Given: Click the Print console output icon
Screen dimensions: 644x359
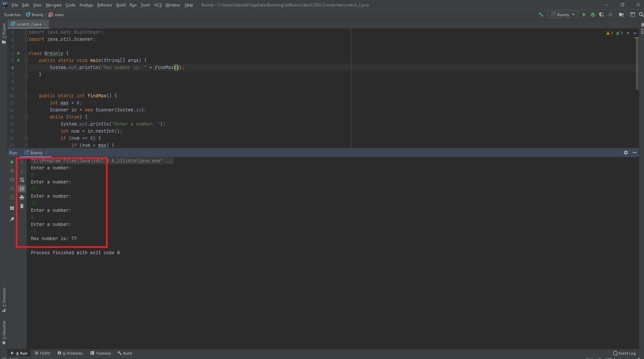Looking at the screenshot, I should (x=22, y=197).
